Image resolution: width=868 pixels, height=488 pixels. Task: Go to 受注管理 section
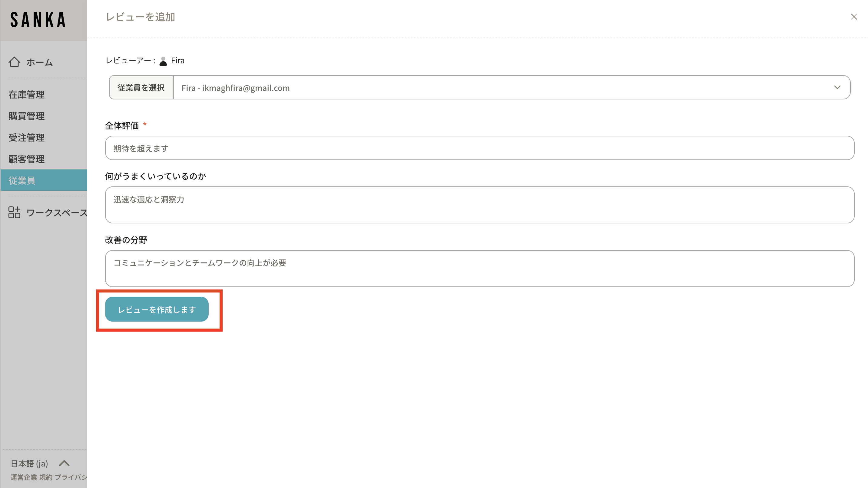click(x=27, y=138)
